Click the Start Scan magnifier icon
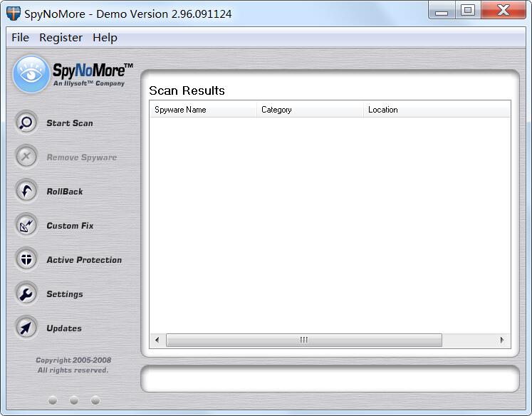 [x=26, y=123]
